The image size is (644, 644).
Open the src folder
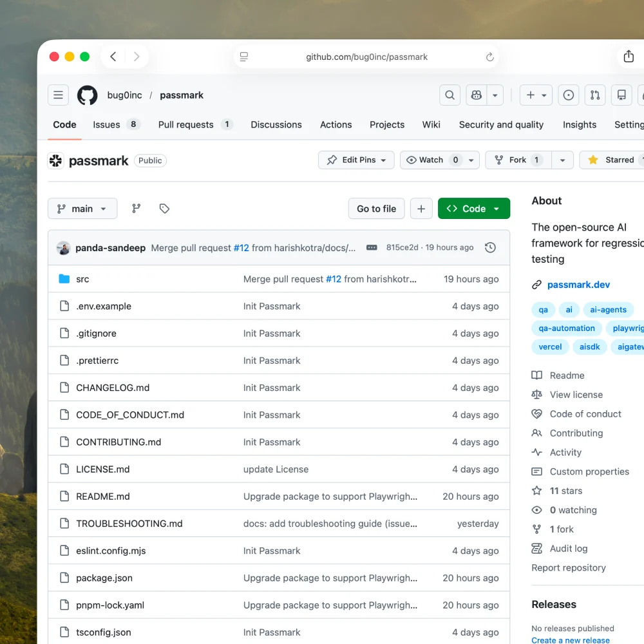point(82,279)
